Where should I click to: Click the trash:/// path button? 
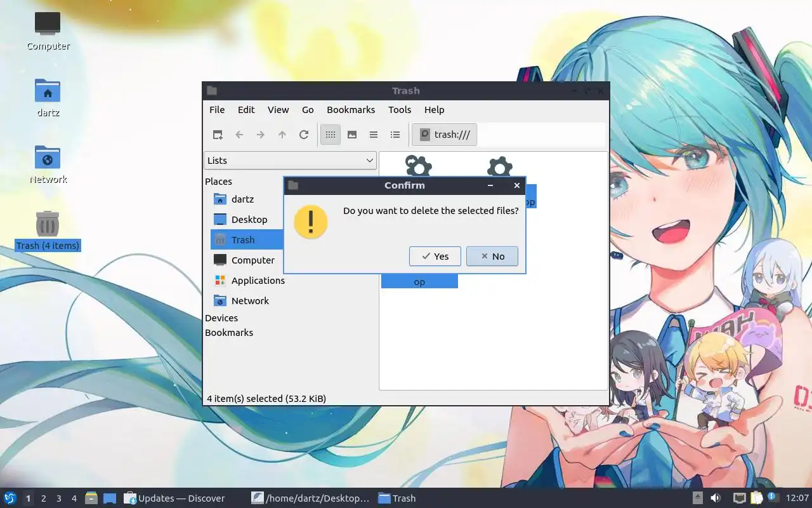point(445,135)
